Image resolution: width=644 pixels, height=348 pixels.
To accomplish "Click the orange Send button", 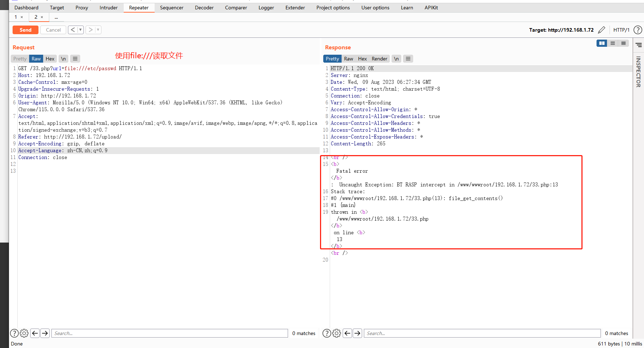I will click(26, 30).
